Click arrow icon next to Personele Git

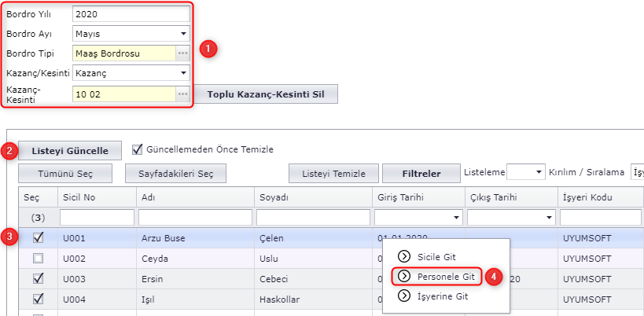click(x=404, y=276)
